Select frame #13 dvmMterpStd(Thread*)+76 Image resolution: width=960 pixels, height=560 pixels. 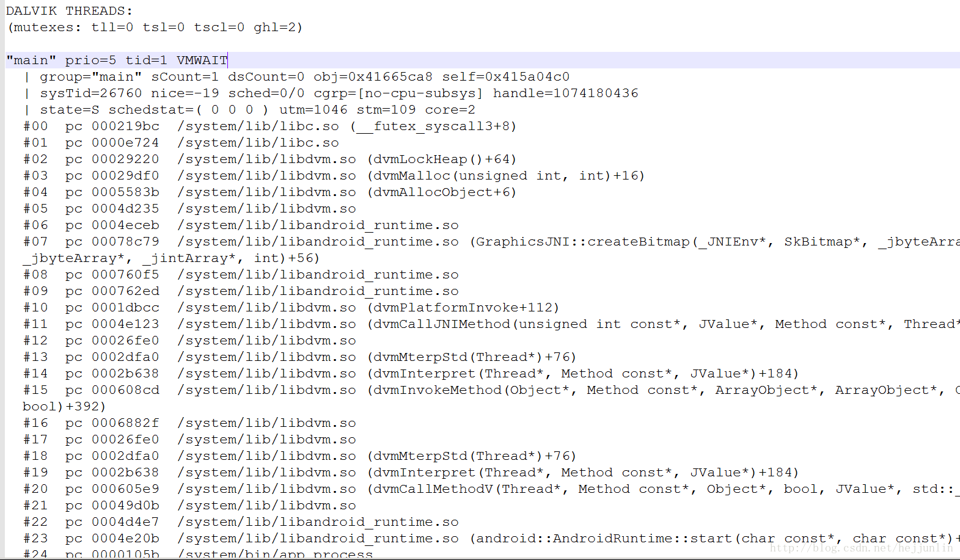300,357
